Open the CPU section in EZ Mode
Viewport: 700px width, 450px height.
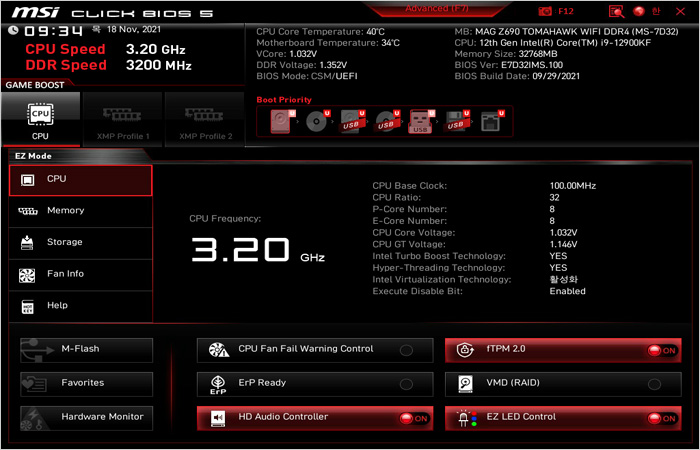80,180
